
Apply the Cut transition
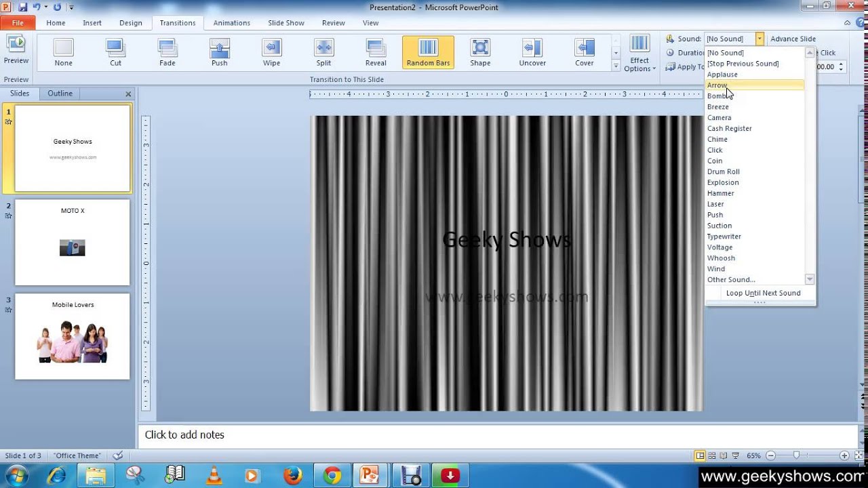coord(115,52)
